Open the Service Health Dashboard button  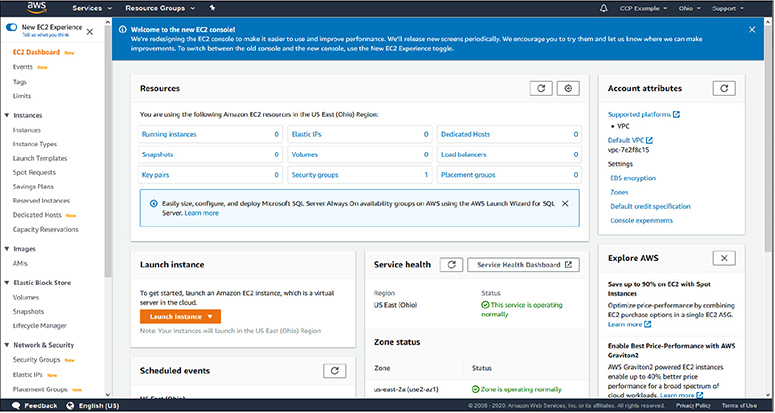pos(525,265)
